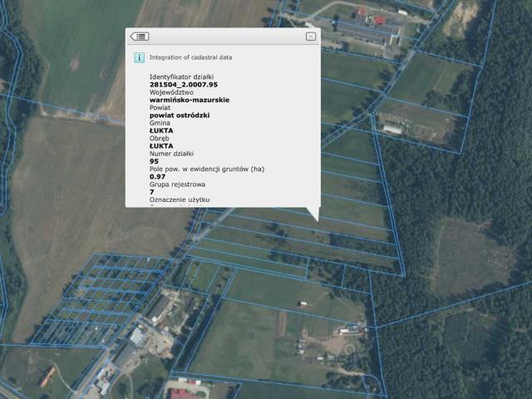Screen dimensions: 532x399
Task: Click the 'Numer działki' label
Action: click(172, 154)
